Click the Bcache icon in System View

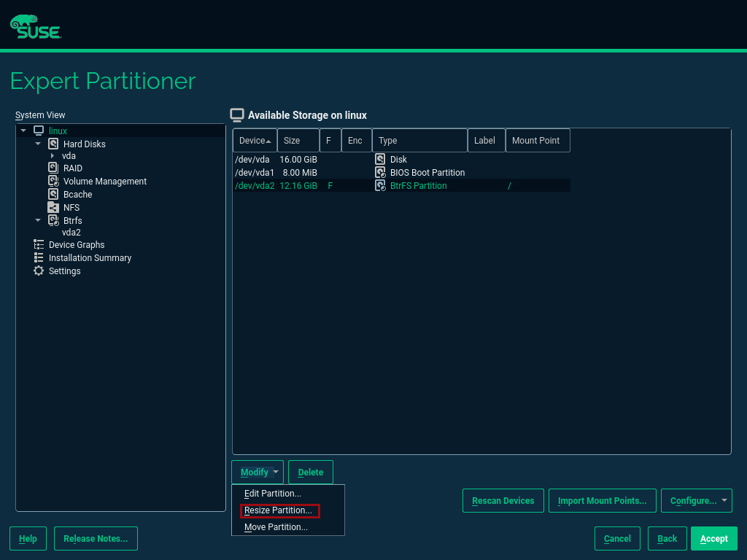52,194
